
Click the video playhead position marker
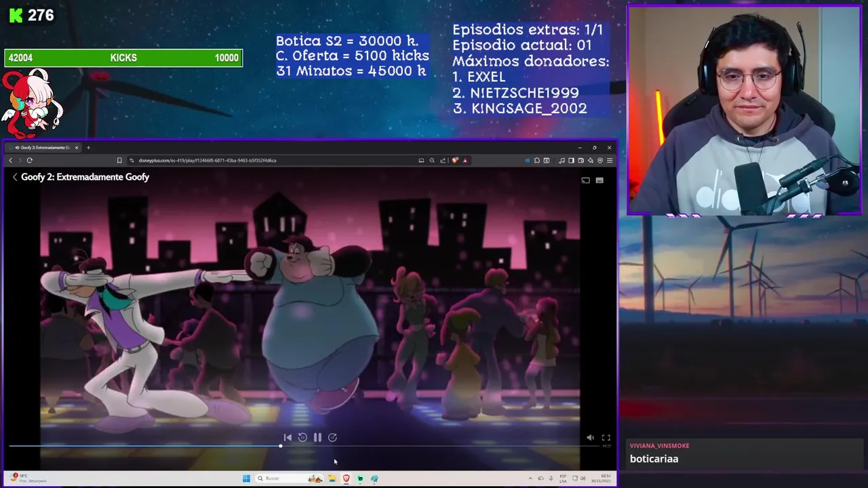(x=280, y=446)
